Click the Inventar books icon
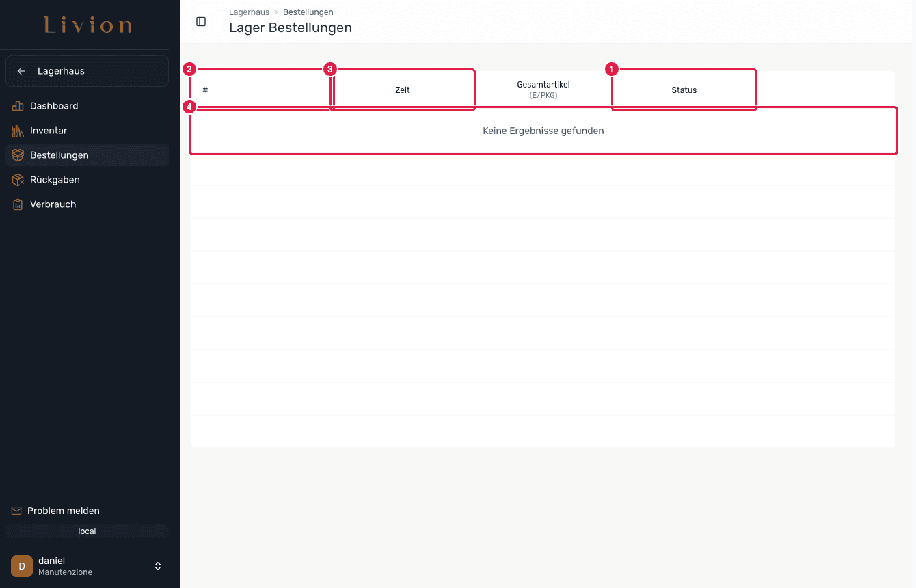 [18, 131]
